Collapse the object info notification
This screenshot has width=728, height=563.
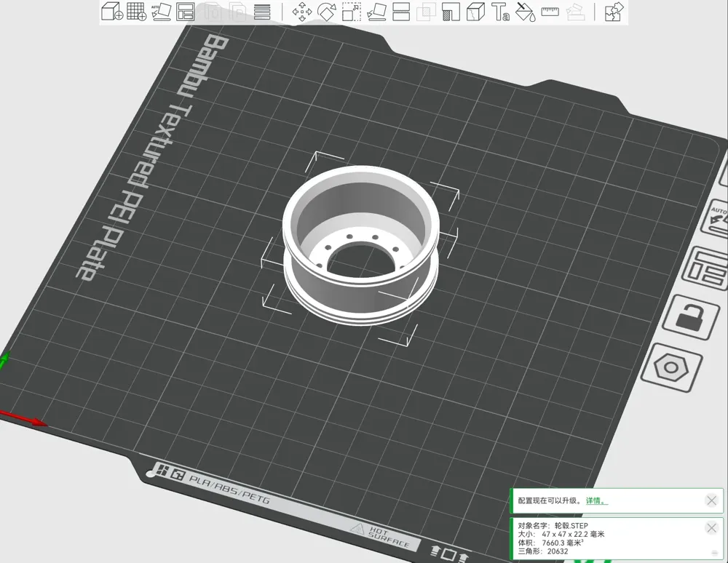coord(715,552)
